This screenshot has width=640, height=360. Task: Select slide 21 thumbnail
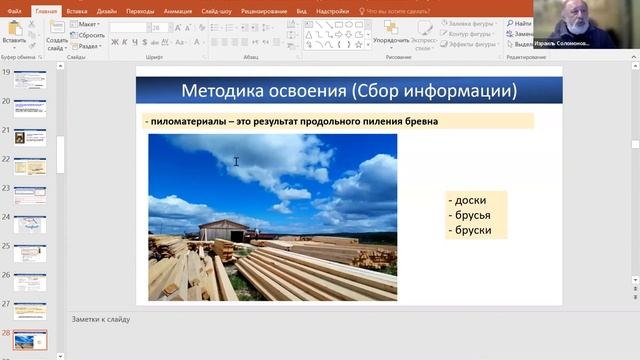pos(30,138)
